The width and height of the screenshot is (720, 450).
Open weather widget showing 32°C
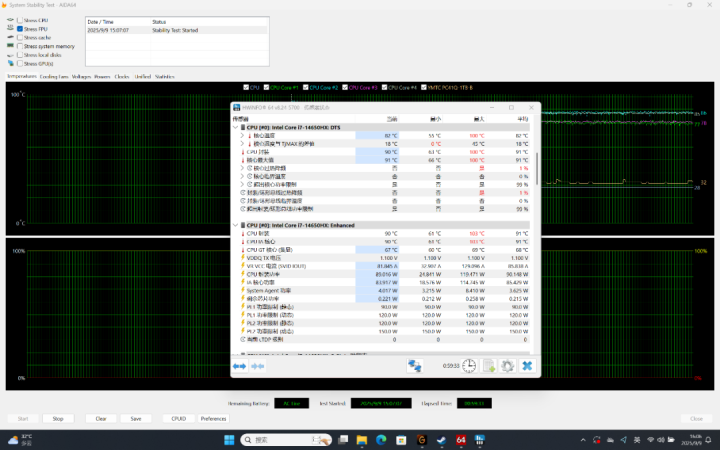tap(21, 440)
